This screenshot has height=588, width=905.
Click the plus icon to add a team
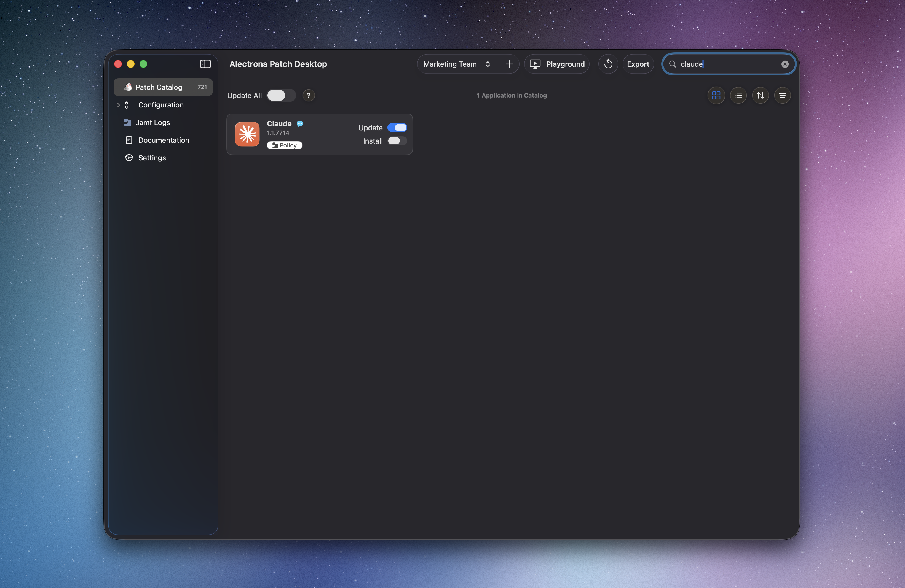(509, 64)
